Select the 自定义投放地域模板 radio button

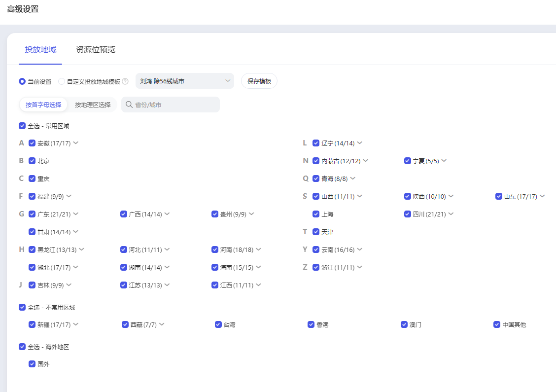(x=62, y=81)
